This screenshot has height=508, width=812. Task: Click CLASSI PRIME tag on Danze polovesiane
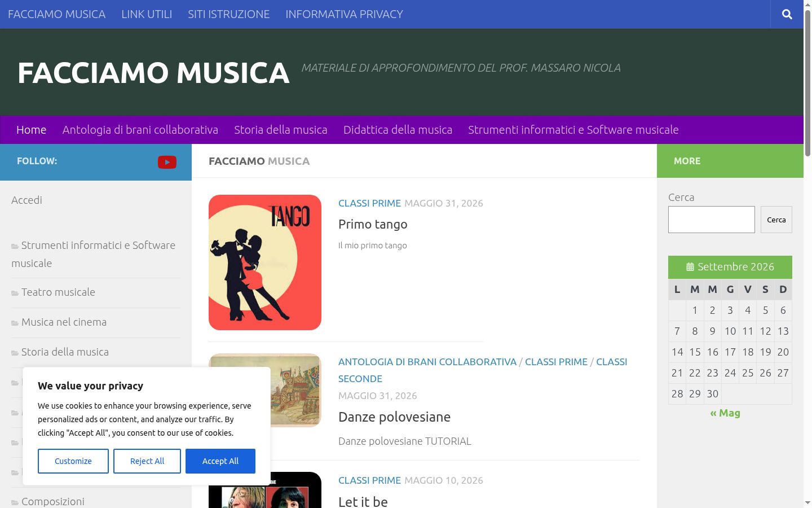coord(556,362)
